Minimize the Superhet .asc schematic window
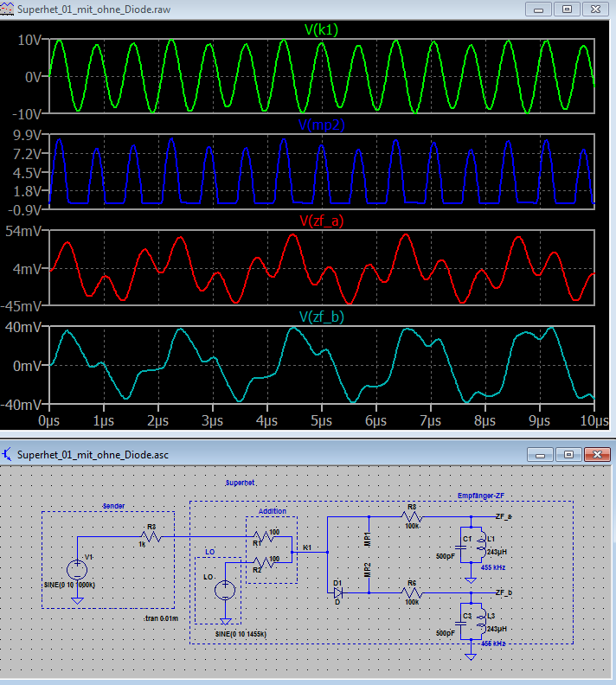Screen dimensions: 616x685 click(541, 454)
